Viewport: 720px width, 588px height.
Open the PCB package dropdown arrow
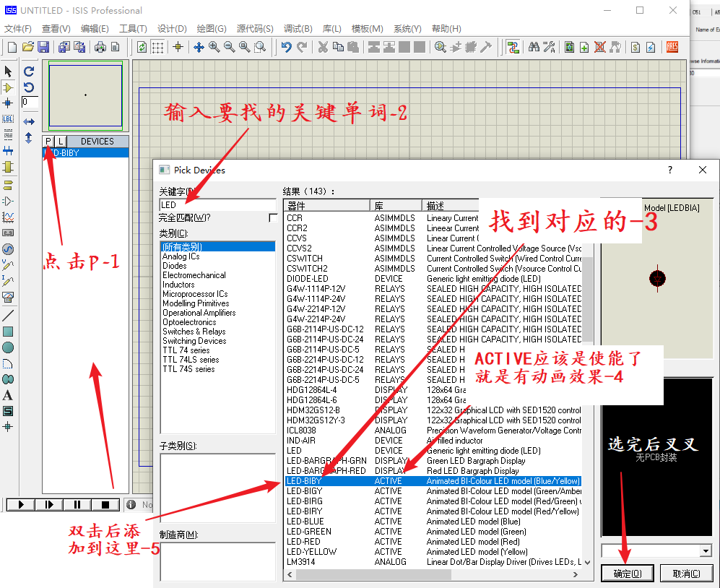click(706, 550)
